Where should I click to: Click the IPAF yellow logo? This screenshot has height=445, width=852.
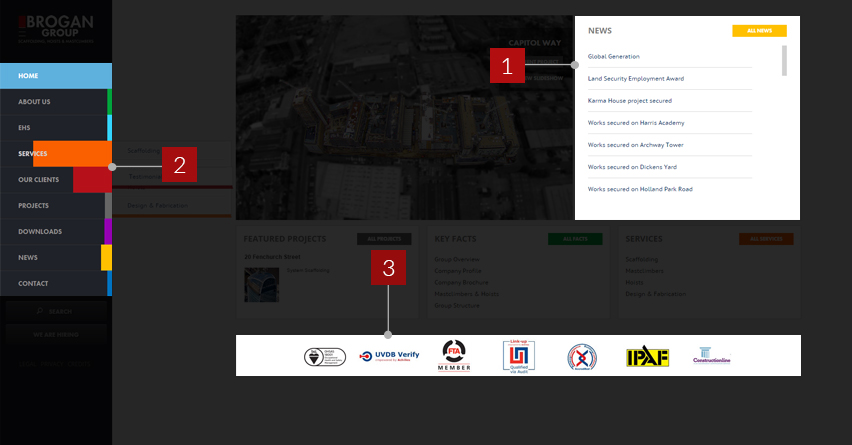click(646, 357)
